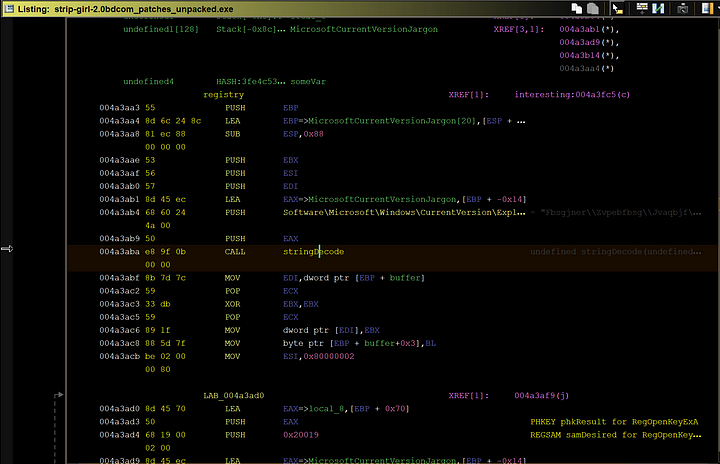720x464 pixels.
Task: Click operand EBX,EBX on XOR line
Action: [x=301, y=304]
